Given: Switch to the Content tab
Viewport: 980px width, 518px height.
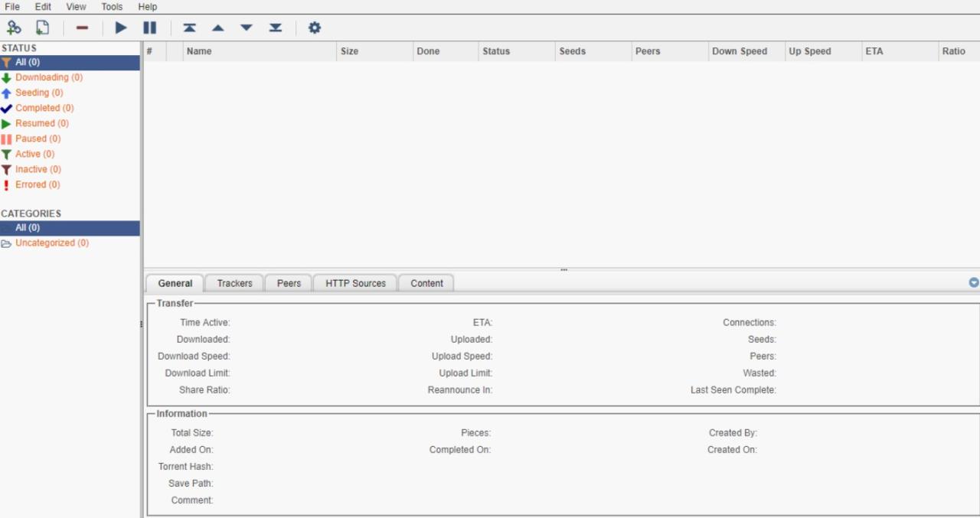Looking at the screenshot, I should tap(426, 283).
